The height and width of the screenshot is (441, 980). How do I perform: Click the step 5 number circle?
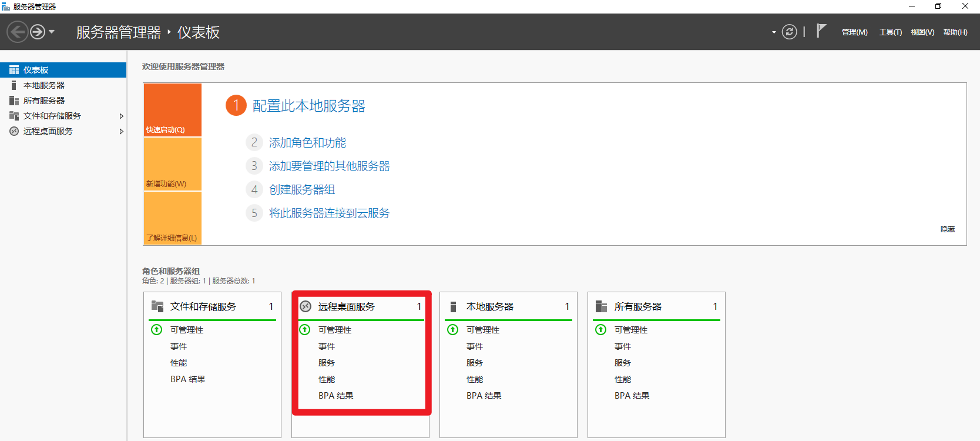pos(254,213)
